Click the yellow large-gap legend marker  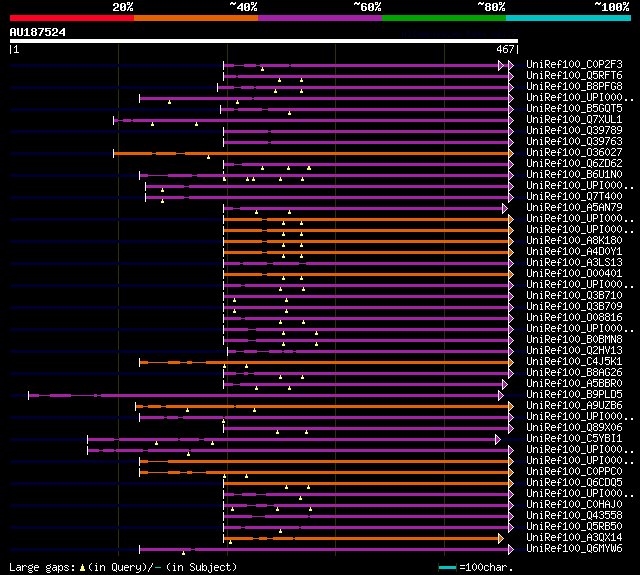[x=82, y=567]
